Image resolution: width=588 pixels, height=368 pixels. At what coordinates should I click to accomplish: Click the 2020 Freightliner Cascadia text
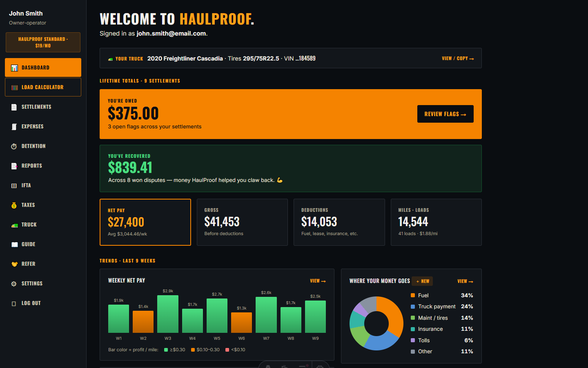185,58
